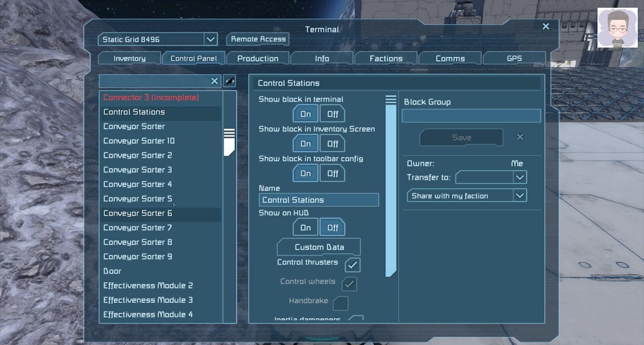The width and height of the screenshot is (644, 345).
Task: Uncheck Control thrusters checkbox
Action: [353, 265]
